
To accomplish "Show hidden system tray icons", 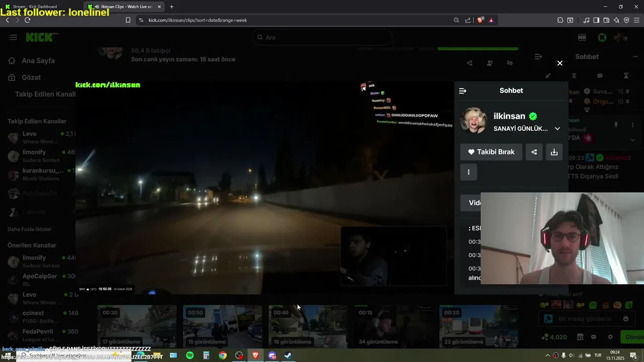I will [x=548, y=355].
